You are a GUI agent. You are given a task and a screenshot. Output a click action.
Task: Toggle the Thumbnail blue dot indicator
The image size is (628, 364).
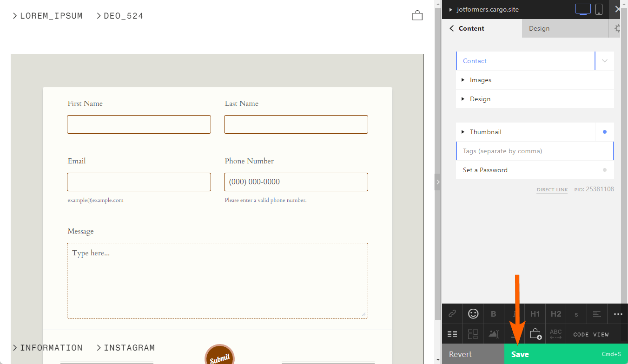604,132
